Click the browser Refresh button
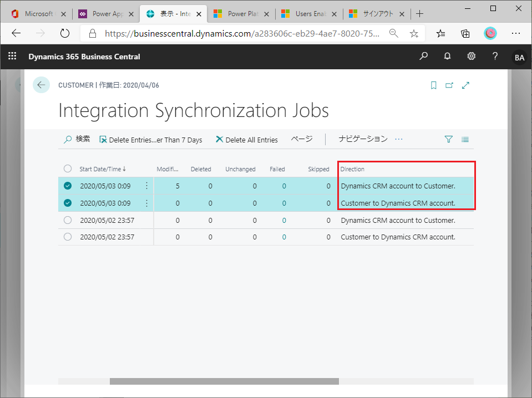 (x=64, y=33)
